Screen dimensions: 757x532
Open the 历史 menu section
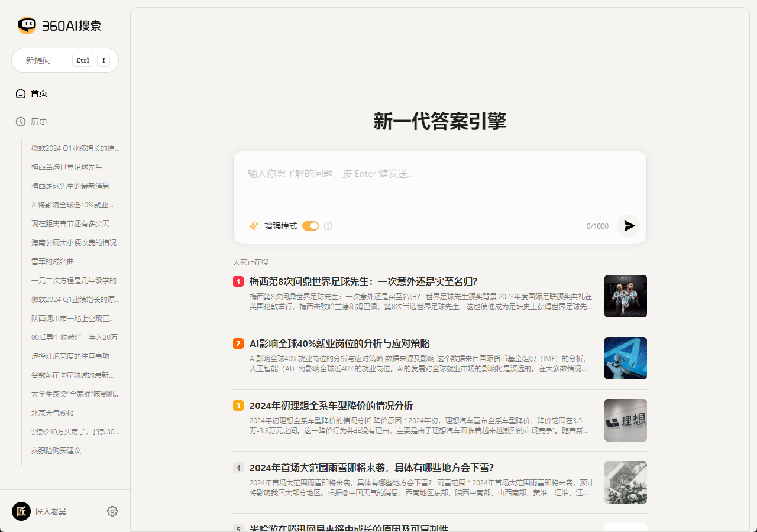coord(39,122)
